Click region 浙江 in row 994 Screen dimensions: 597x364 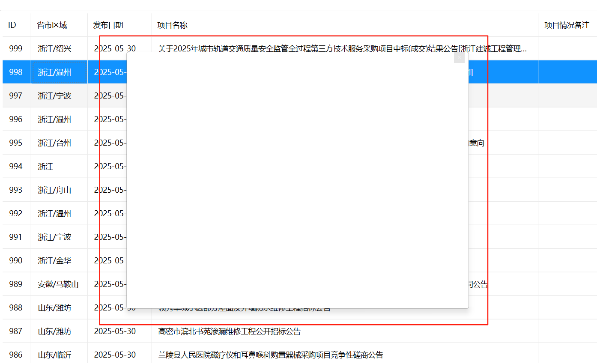(45, 166)
